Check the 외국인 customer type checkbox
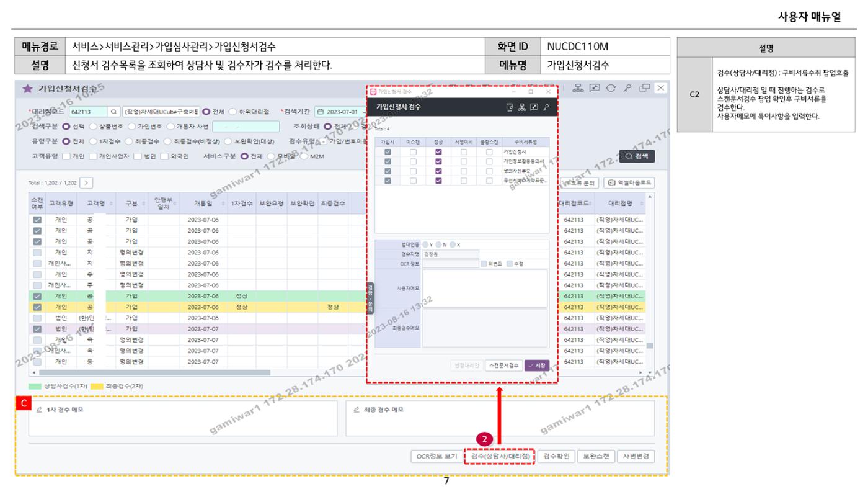The width and height of the screenshot is (868, 489). (165, 156)
